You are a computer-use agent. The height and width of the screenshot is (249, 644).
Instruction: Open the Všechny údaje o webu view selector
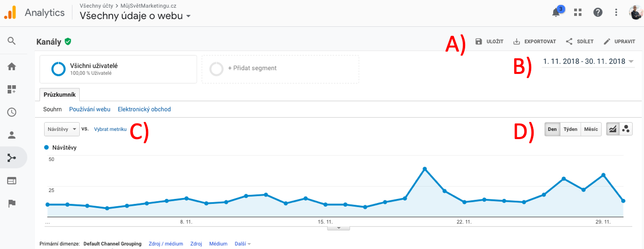135,16
